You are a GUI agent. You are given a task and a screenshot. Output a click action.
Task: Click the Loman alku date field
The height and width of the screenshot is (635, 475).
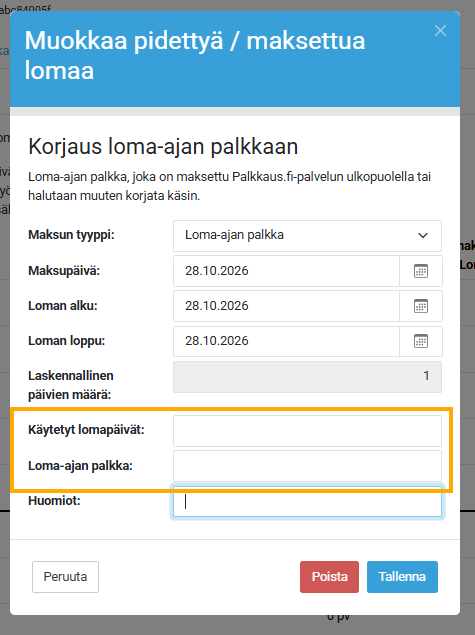coord(286,306)
